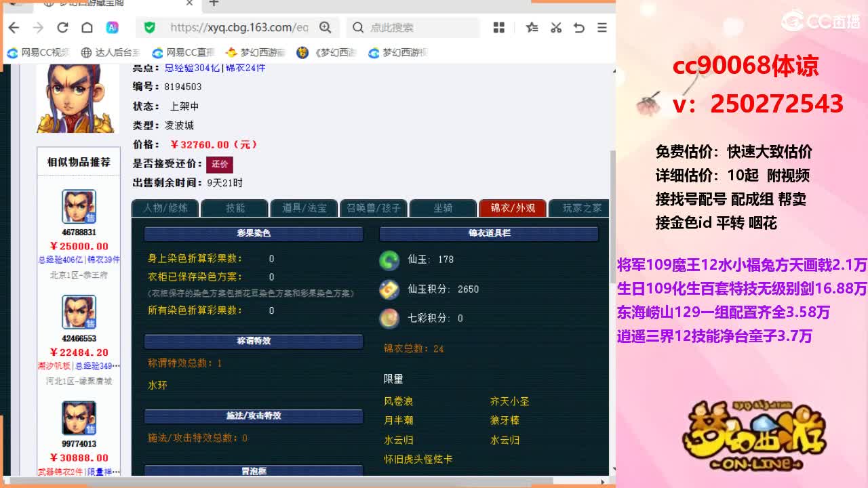Click the ¥32760.00 item price
Viewport: 868px width, 488px height.
pos(213,144)
